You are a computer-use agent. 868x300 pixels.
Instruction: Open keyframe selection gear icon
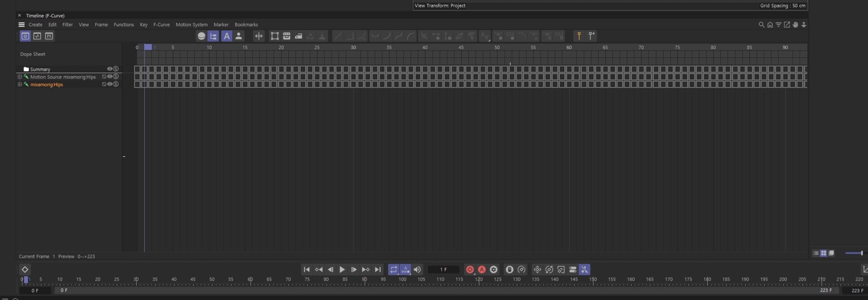(494, 270)
